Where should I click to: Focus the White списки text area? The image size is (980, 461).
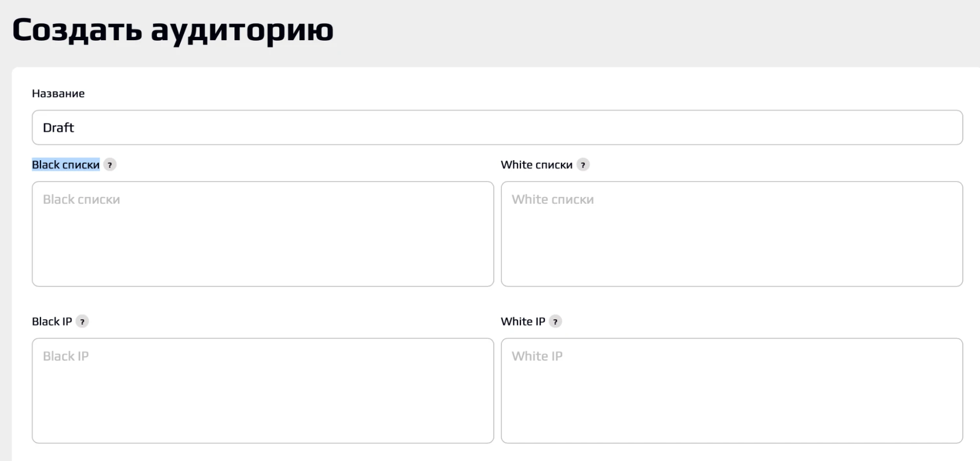pos(732,234)
